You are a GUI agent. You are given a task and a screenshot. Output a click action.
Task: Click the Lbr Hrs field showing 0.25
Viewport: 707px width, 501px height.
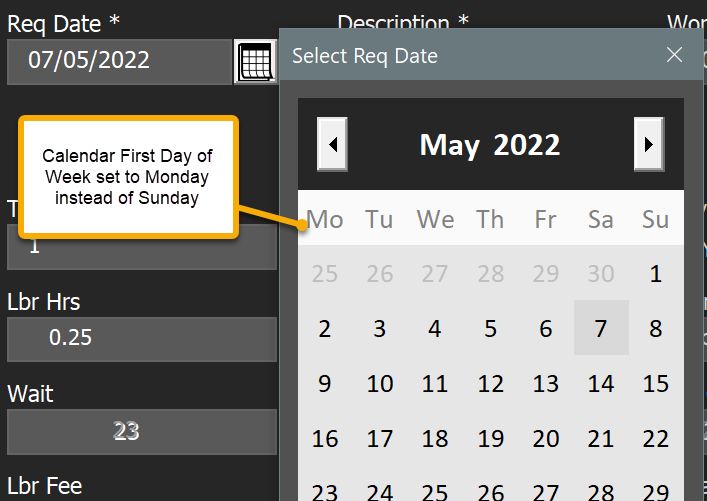141,339
